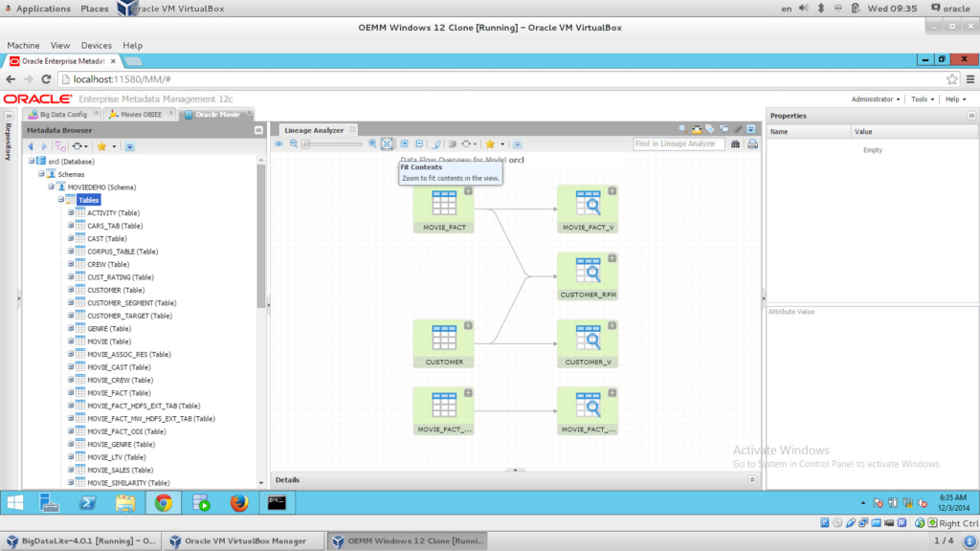Click the Windows Start button
Viewport: 980px width, 551px height.
tap(15, 502)
